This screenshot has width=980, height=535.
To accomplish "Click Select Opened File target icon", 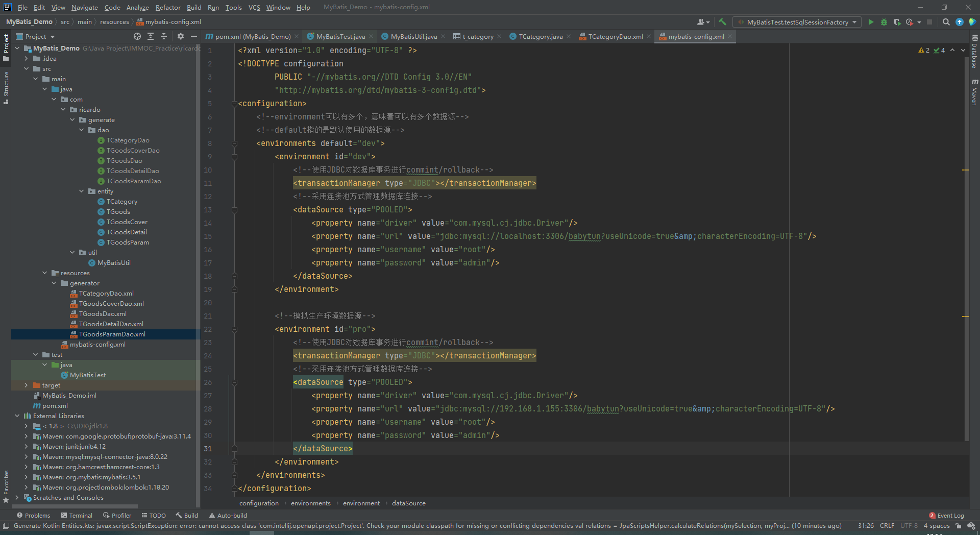I will click(137, 36).
